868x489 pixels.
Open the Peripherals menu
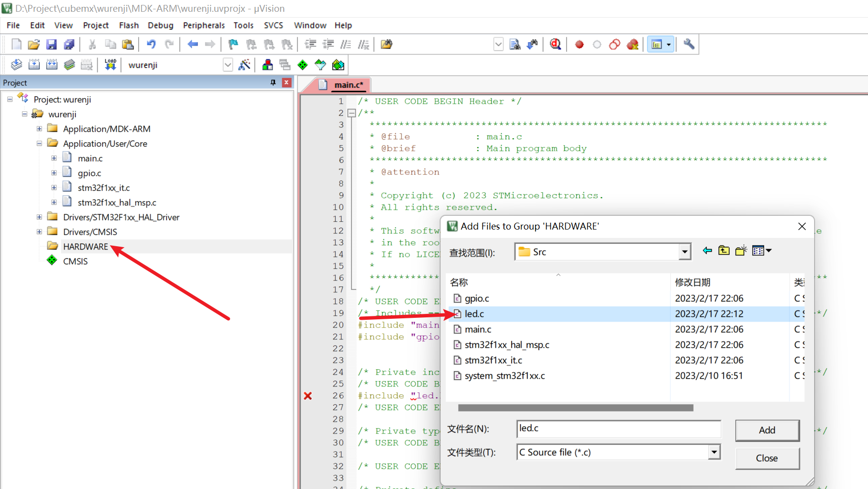click(x=204, y=26)
